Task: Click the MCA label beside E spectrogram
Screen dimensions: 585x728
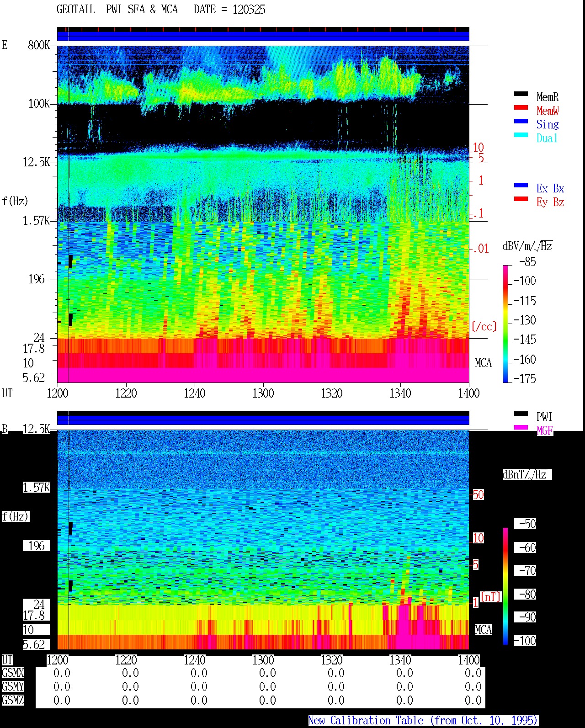Action: (483, 363)
